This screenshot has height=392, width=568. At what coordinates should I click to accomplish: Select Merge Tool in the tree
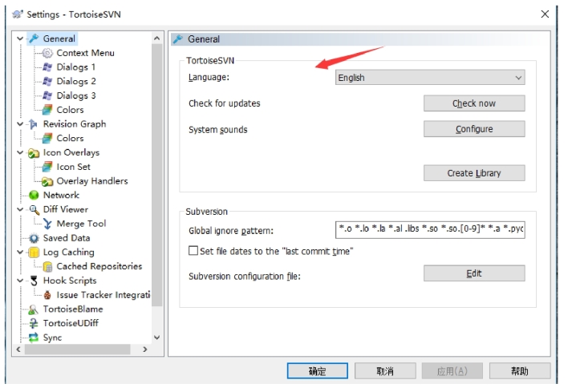(81, 224)
